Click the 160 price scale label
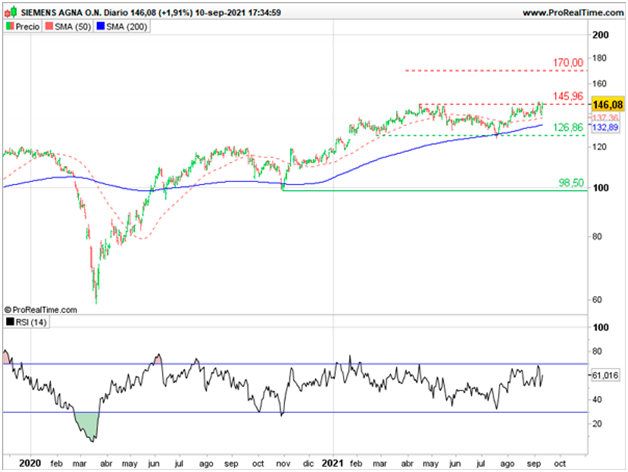Viewport: 628px width, 472px height. point(600,84)
